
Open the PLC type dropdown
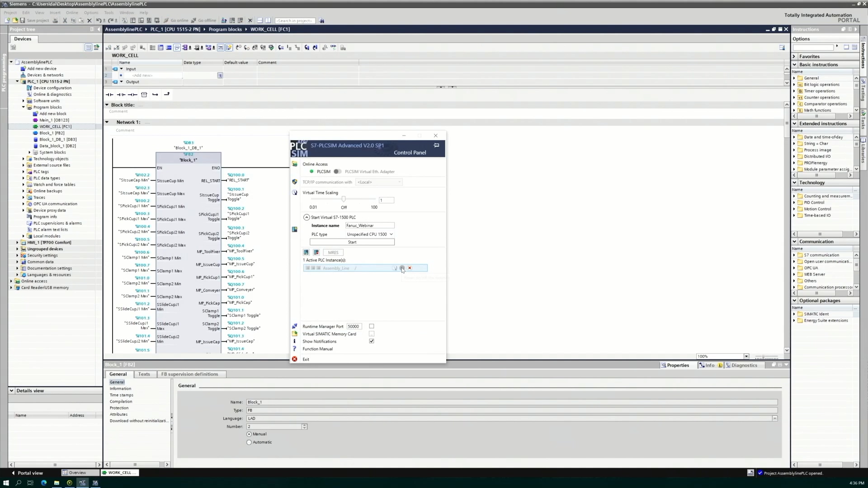pyautogui.click(x=370, y=234)
